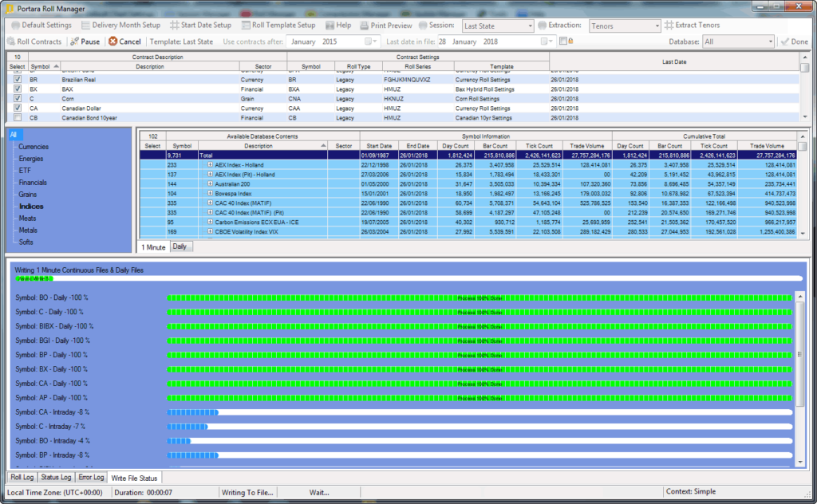Uncheck the C Corn contract checkbox
This screenshot has height=504, width=817.
click(18, 98)
